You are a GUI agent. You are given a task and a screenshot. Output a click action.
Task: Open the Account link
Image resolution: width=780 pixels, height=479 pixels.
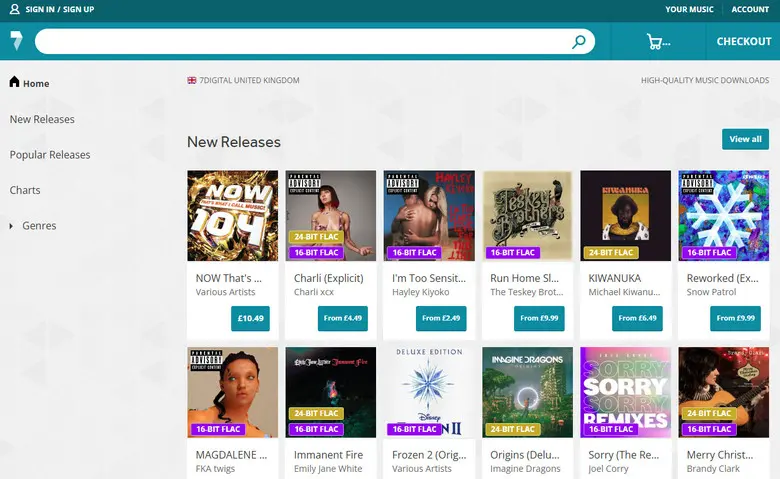click(750, 9)
